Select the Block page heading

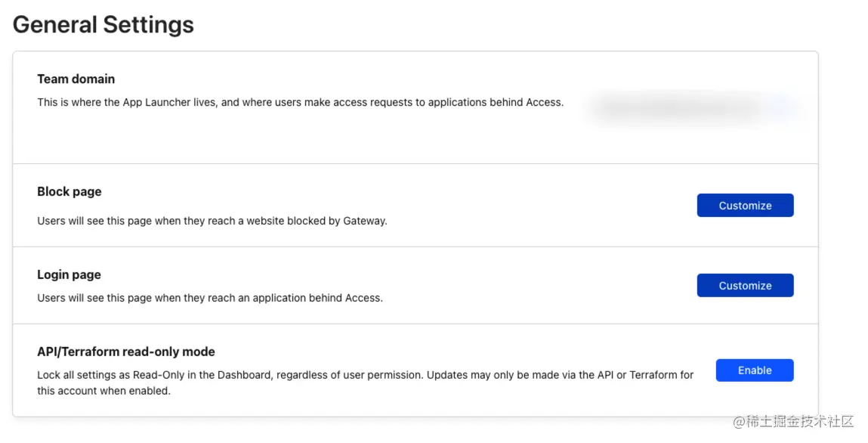[70, 191]
